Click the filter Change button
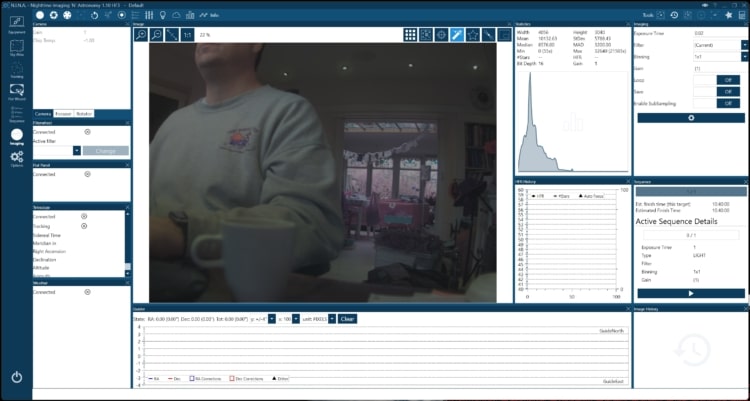 [x=106, y=151]
